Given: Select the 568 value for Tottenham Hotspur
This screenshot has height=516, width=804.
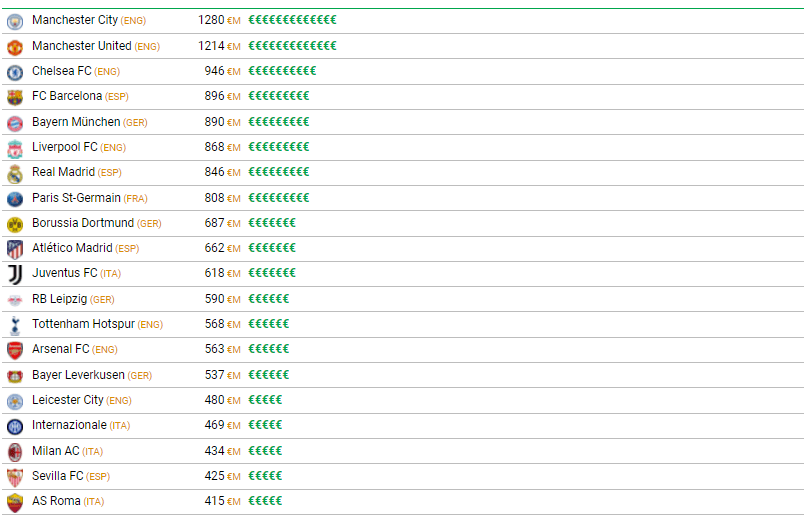Looking at the screenshot, I should point(214,324).
